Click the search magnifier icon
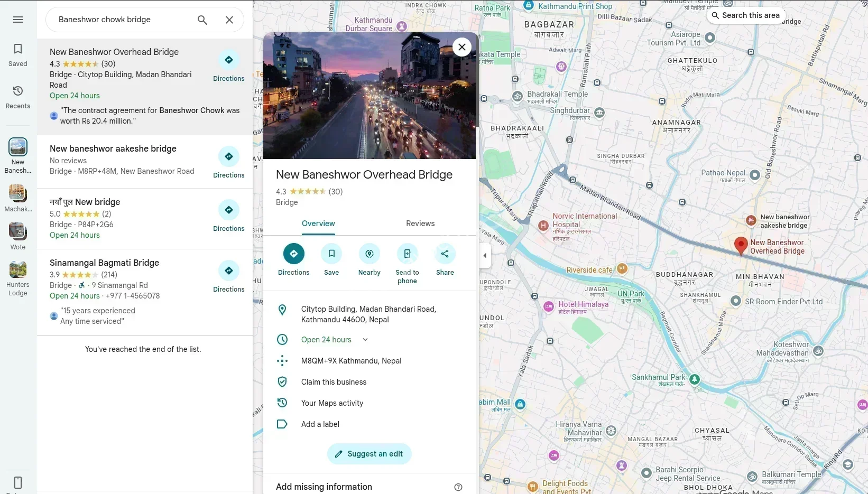This screenshot has width=868, height=494. [x=202, y=20]
